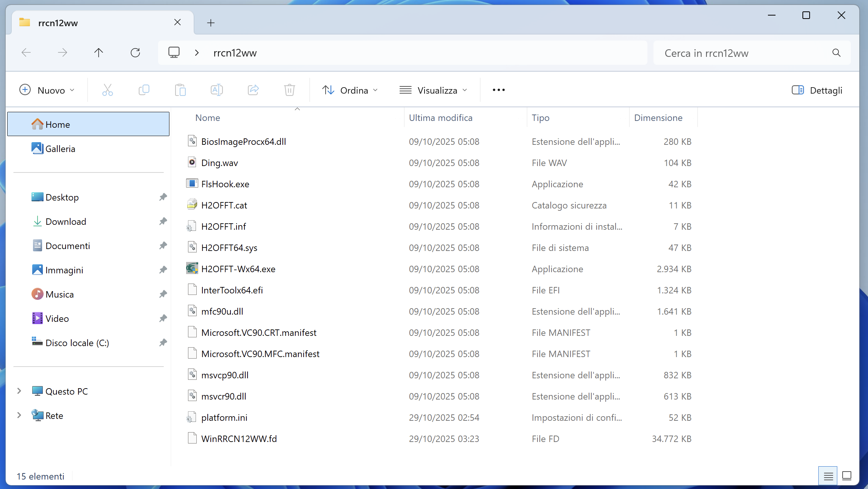Select the H2OFFT-Wx64.exe file
Screen dimensions: 868x489
pyautogui.click(x=238, y=269)
